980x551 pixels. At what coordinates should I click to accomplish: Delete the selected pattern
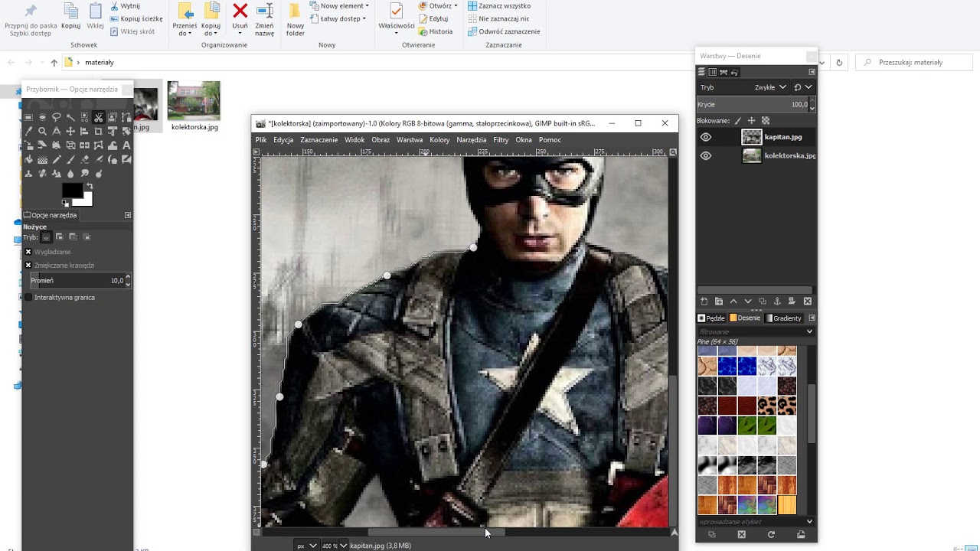741,534
